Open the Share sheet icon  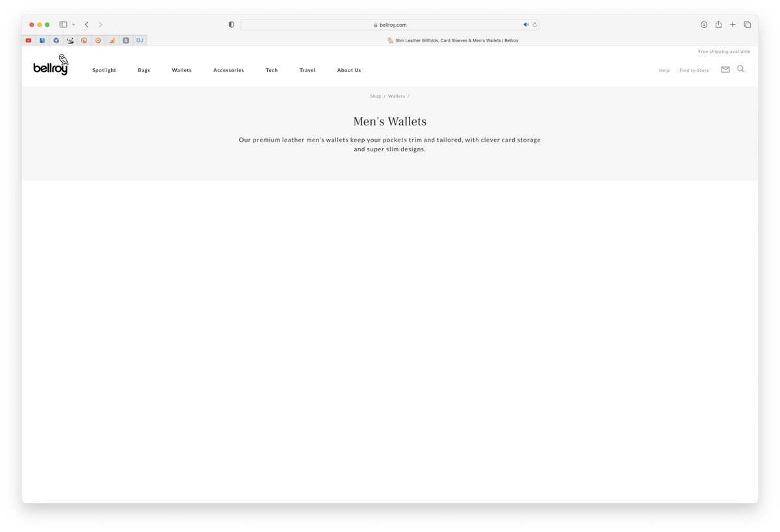point(718,25)
